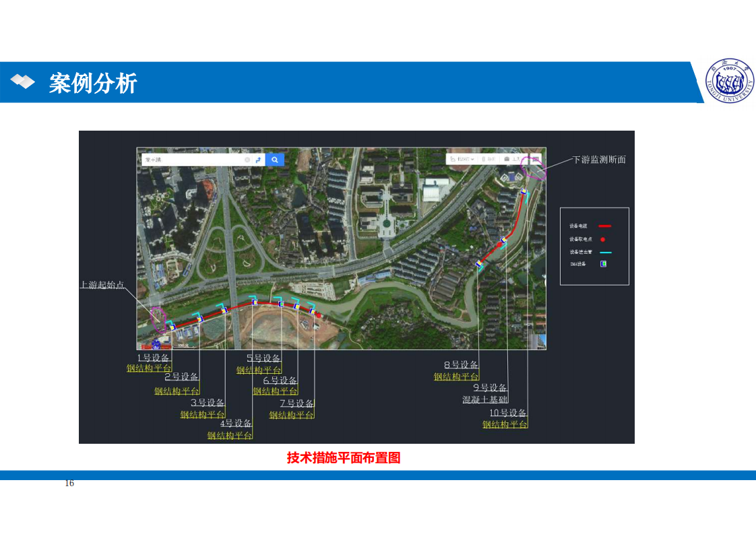Click the rightmost map toolbar button
The image size is (756, 534).
point(535,159)
